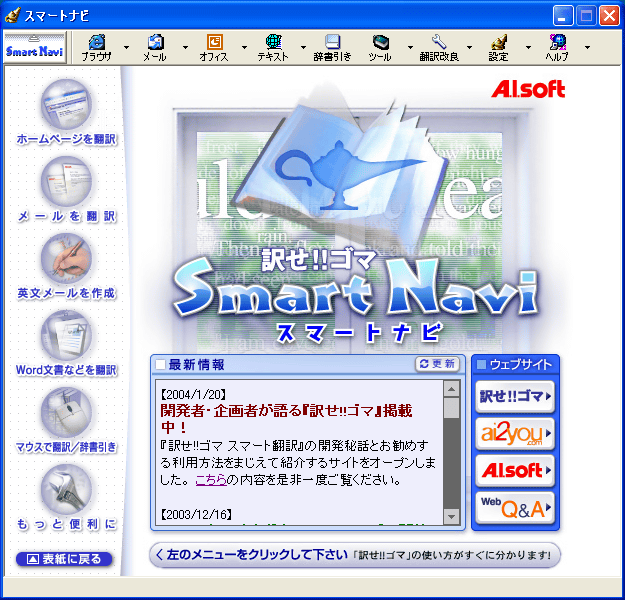
Task: Click the lamp icon in title bar
Action: [x=12, y=15]
